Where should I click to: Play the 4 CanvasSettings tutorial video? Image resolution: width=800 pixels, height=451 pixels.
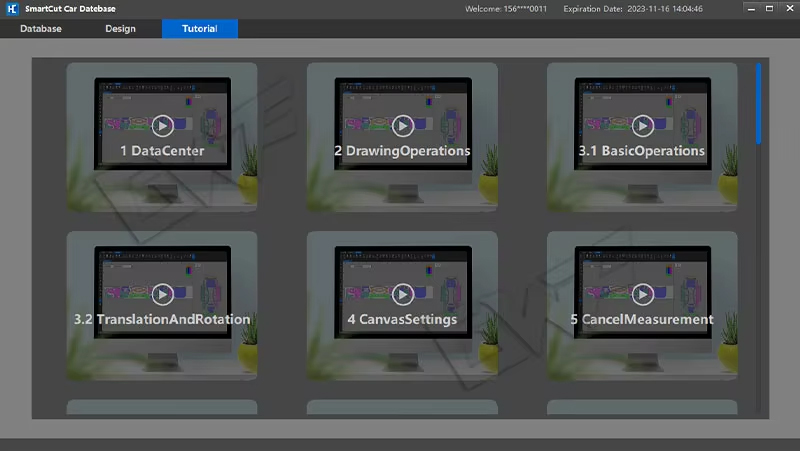403,294
